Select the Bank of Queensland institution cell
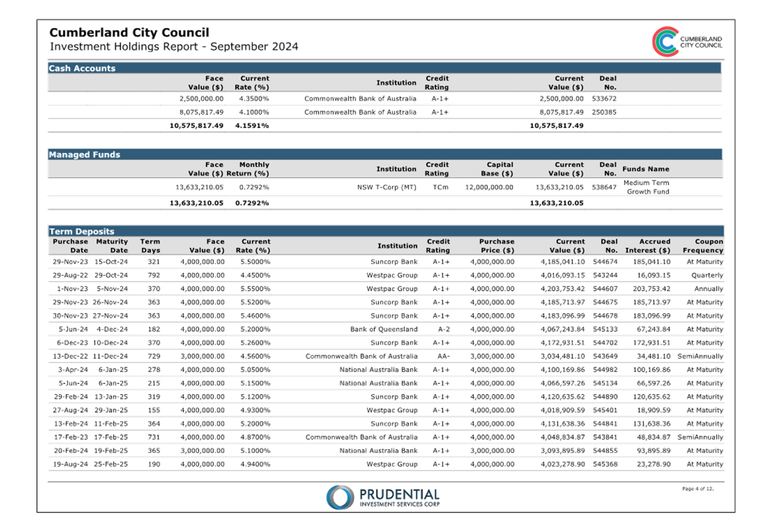 tap(383, 329)
